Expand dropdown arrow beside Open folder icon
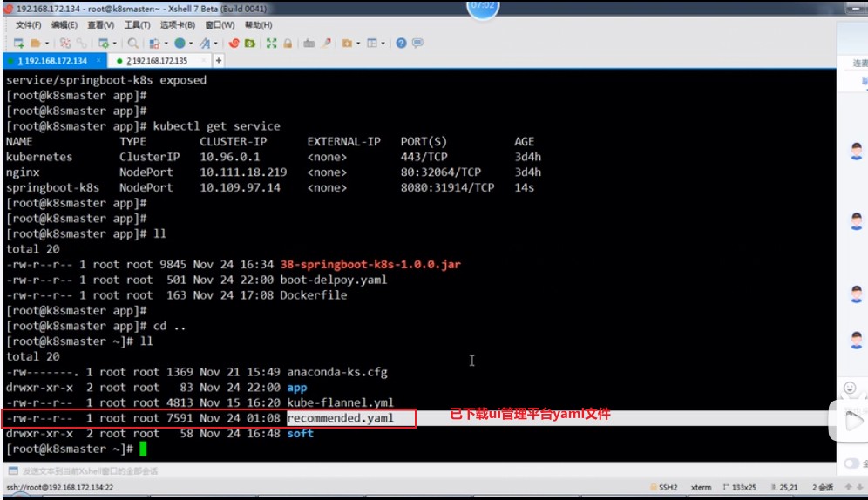Viewport: 868px width, 500px height. [x=47, y=44]
